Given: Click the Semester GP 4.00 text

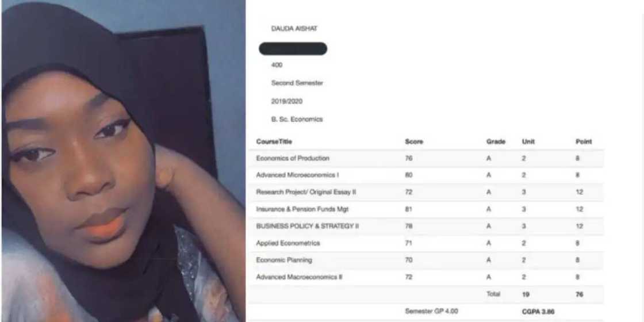Looking at the screenshot, I should pyautogui.click(x=431, y=311).
